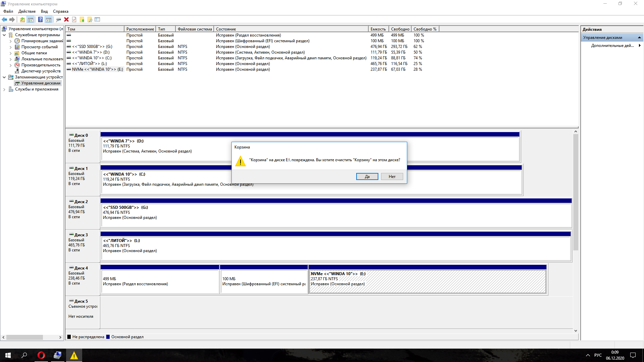644x362 pixels.
Task: Open the Справка menu
Action: point(60,11)
